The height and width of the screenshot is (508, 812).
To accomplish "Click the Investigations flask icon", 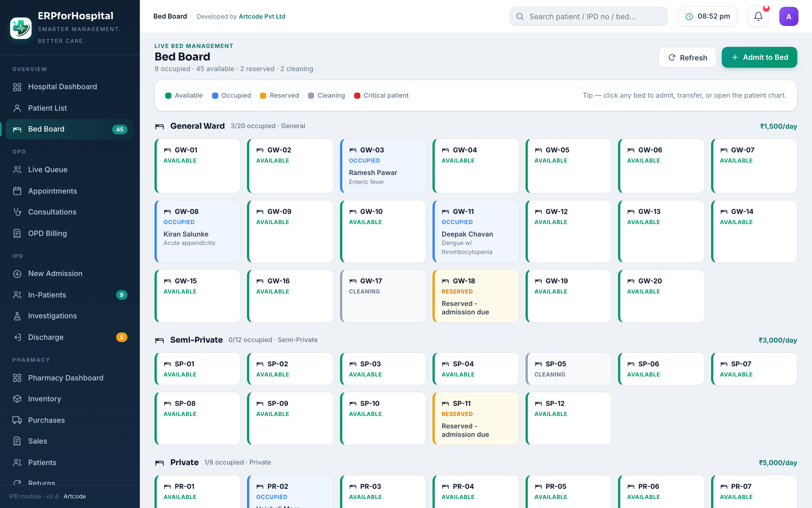I will tap(17, 316).
